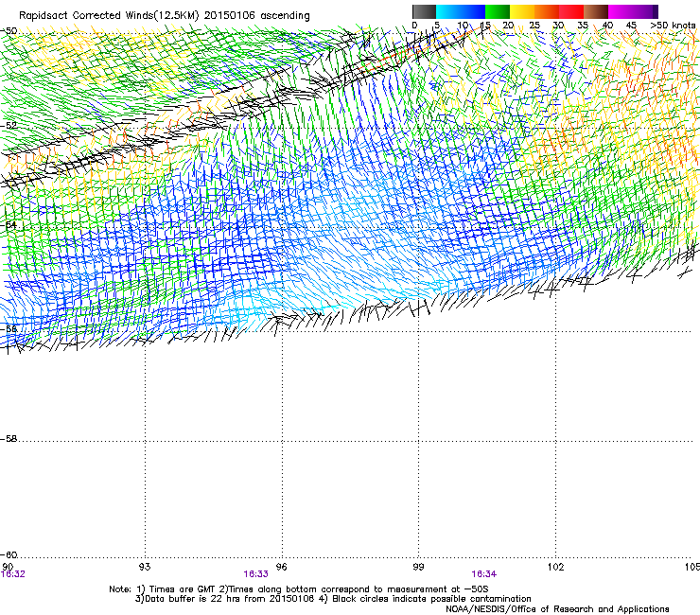Click the -52 latitude label
Image resolution: width=700 pixels, height=615 pixels.
[9, 126]
